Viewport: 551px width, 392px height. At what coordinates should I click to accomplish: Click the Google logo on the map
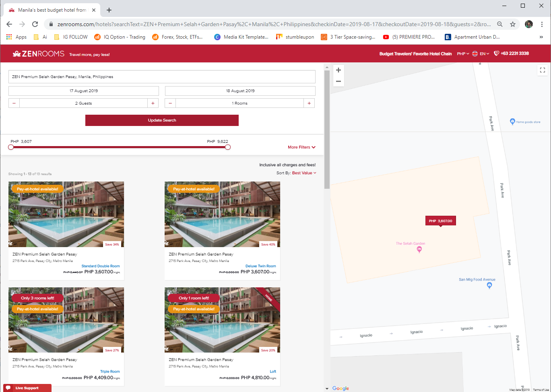click(341, 388)
